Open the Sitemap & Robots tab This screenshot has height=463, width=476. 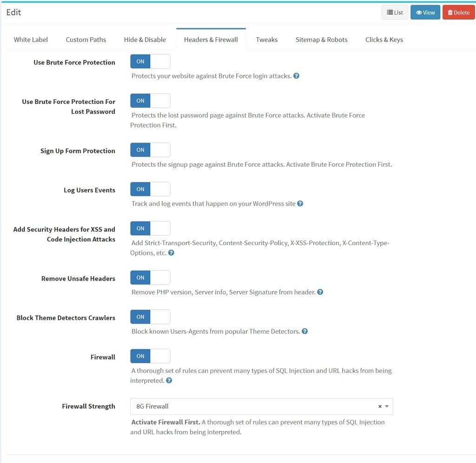(322, 40)
